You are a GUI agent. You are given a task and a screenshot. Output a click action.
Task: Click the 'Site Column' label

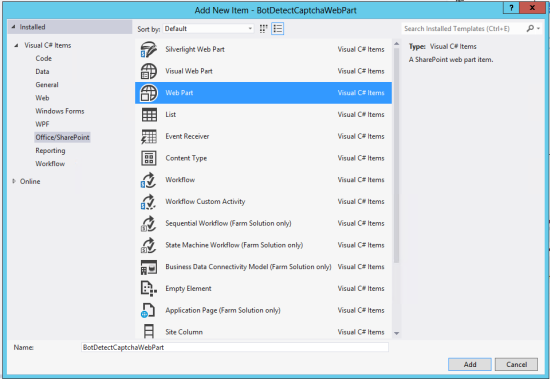(184, 332)
